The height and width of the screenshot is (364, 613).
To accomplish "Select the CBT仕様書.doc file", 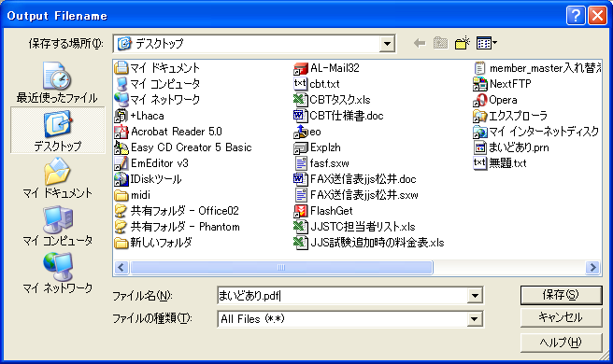I will click(338, 116).
